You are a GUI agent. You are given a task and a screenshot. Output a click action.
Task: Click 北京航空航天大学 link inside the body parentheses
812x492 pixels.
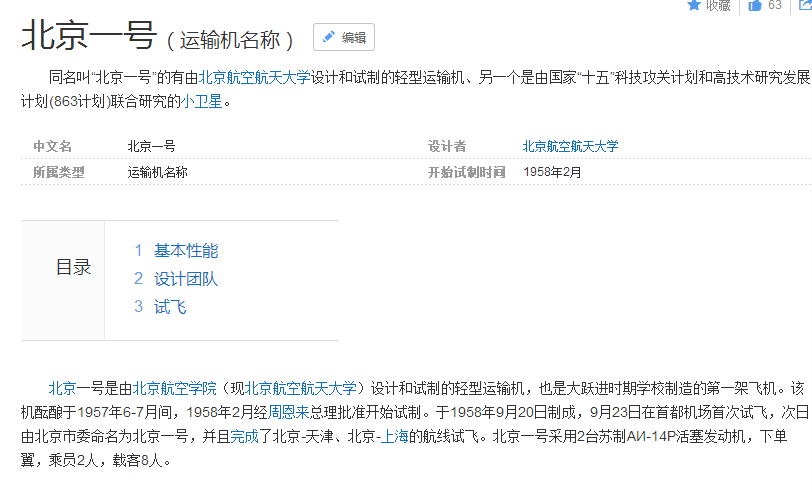pos(300,388)
